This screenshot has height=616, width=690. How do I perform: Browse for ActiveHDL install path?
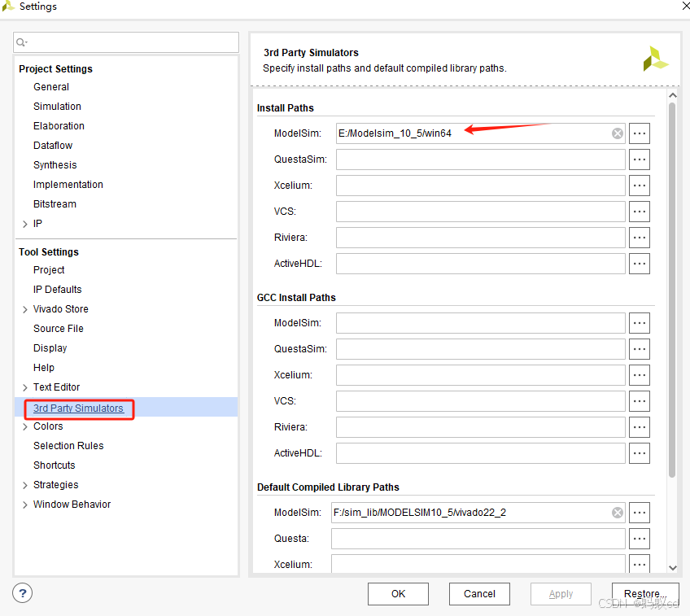639,264
